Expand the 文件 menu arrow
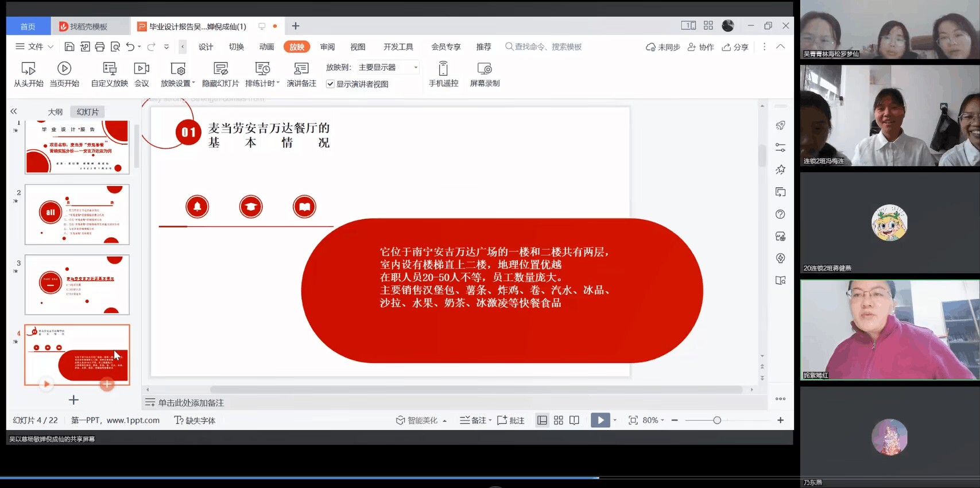Image resolution: width=980 pixels, height=488 pixels. click(51, 47)
